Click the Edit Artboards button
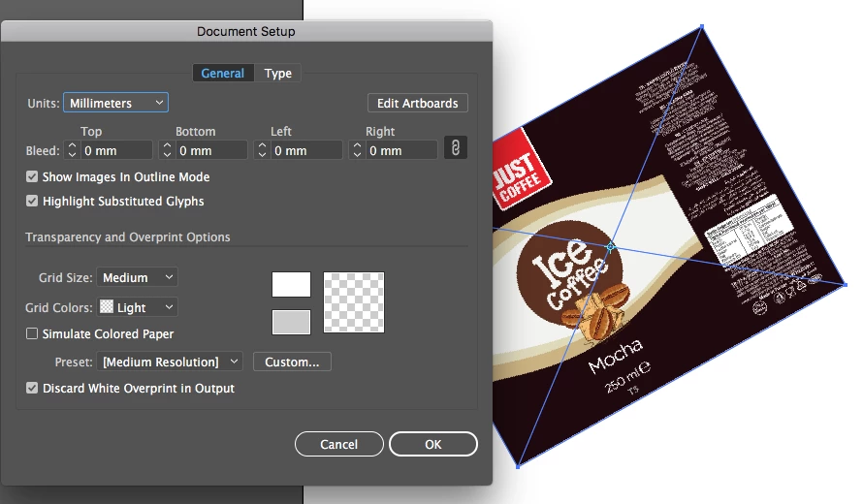This screenshot has width=863, height=504. [x=418, y=103]
